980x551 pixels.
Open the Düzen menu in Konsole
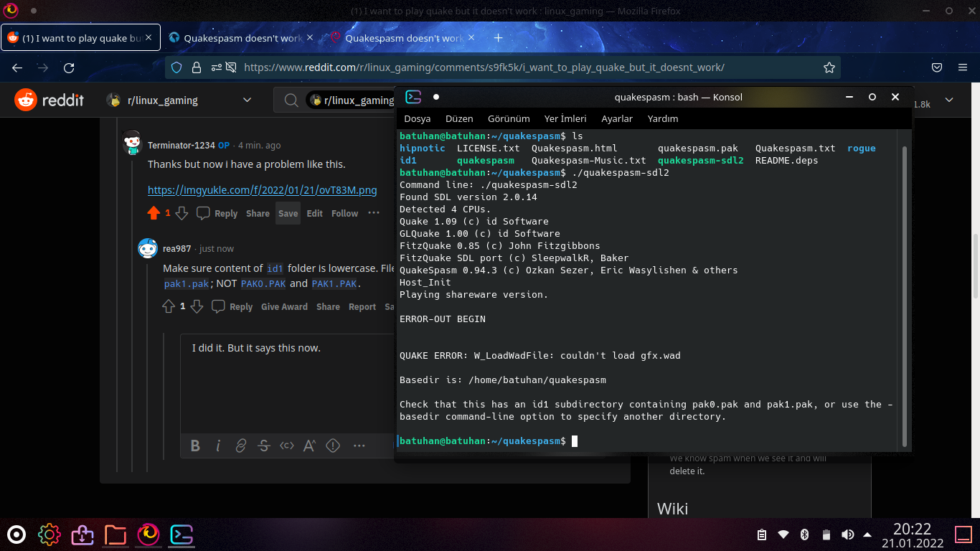459,118
